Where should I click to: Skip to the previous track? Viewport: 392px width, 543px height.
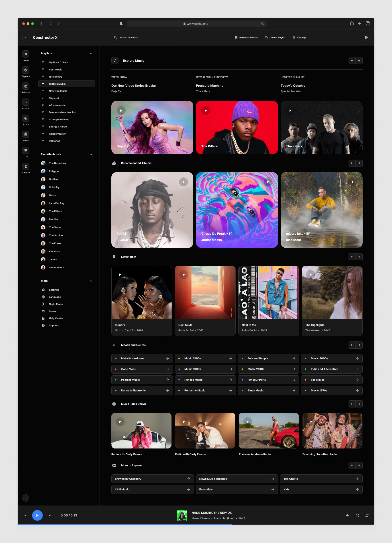(25, 515)
